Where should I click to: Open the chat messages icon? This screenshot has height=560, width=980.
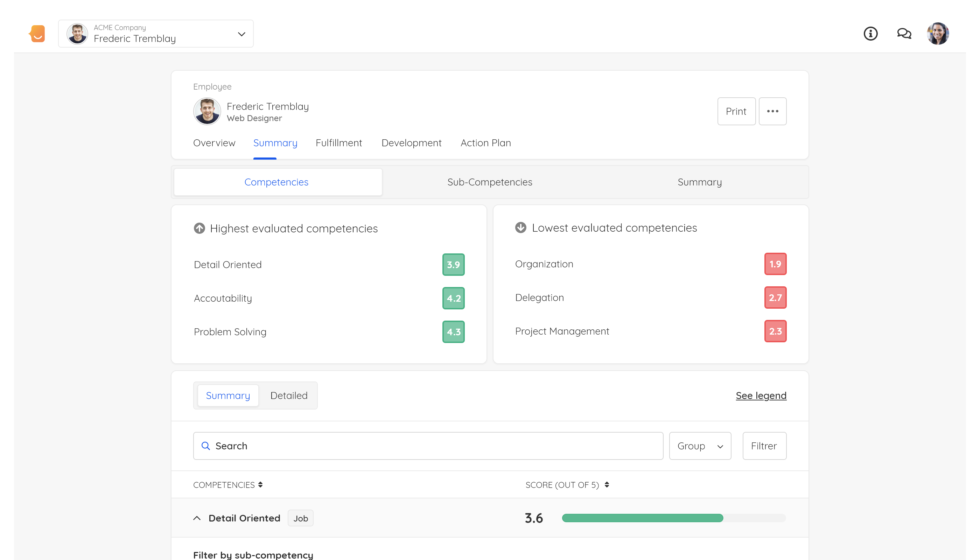point(904,34)
